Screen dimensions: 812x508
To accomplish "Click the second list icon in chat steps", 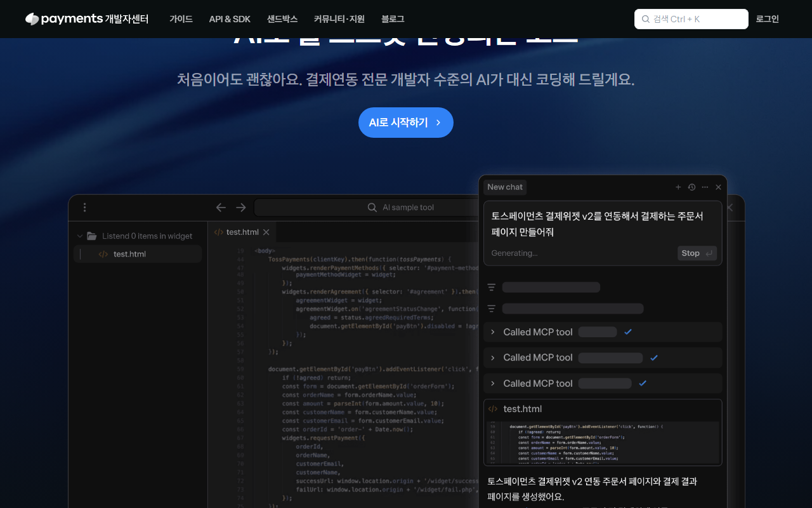I will (x=491, y=309).
